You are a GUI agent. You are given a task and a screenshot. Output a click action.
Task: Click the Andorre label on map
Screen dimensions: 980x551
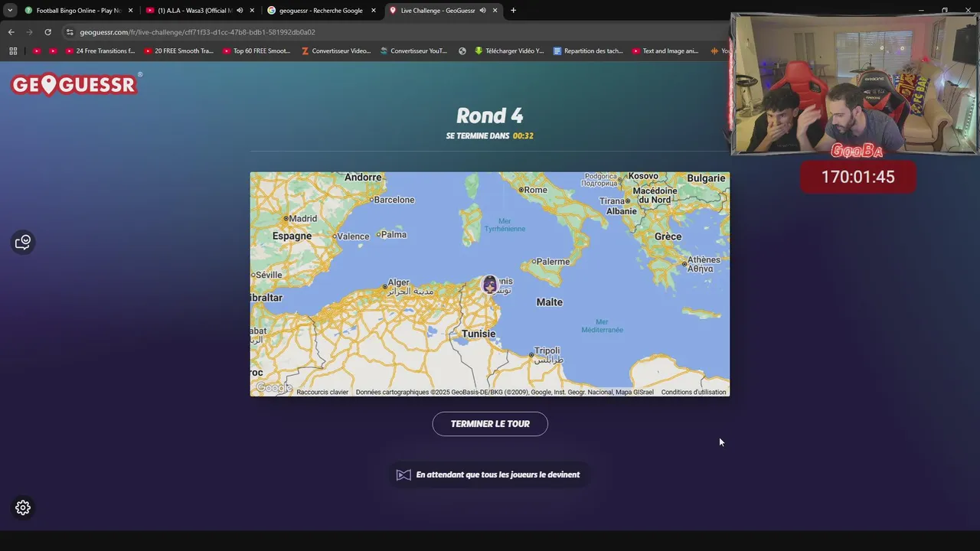click(363, 178)
